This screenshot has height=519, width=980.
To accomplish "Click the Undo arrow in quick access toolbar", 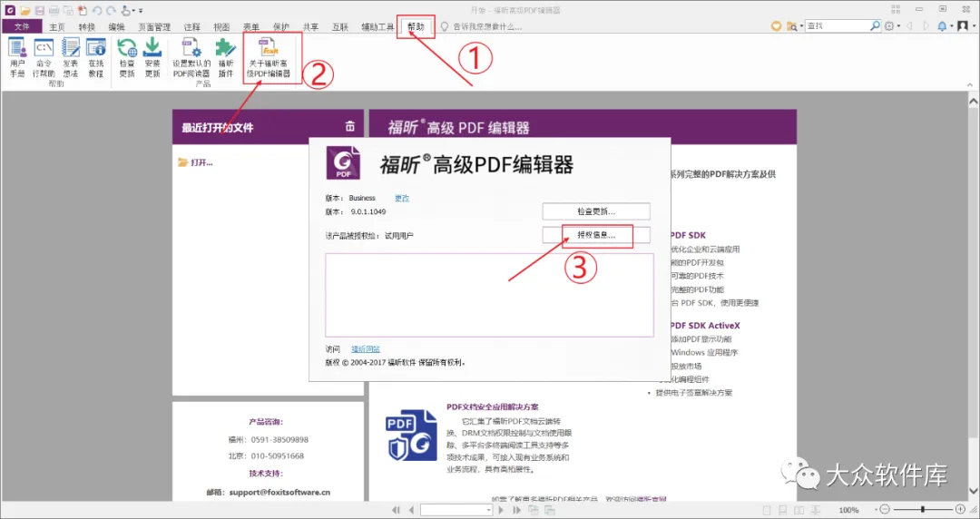I will 97,11.
